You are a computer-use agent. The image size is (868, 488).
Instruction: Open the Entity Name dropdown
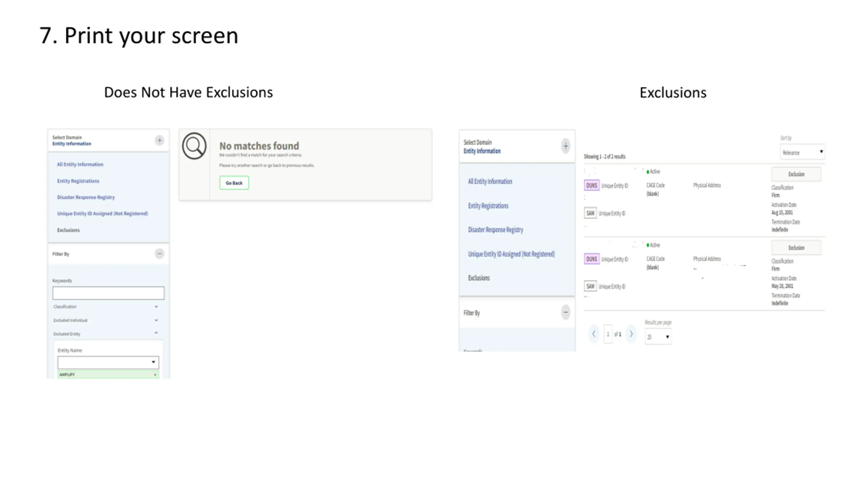click(108, 362)
